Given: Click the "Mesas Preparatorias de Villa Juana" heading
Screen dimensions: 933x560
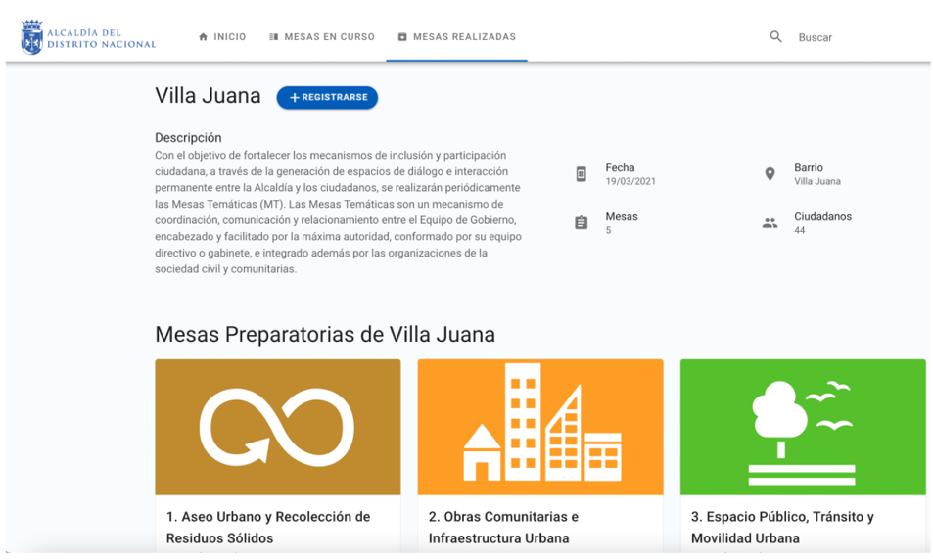Looking at the screenshot, I should (325, 335).
